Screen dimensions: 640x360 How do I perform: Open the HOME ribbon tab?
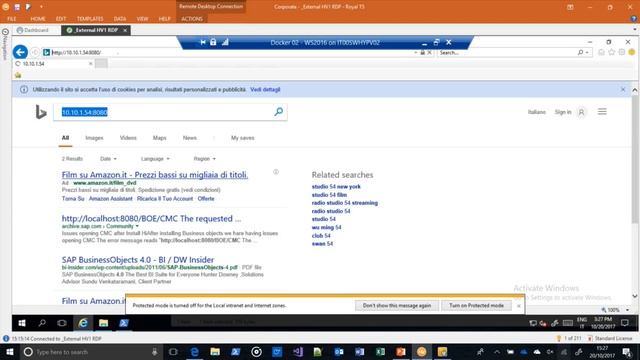pyautogui.click(x=38, y=19)
